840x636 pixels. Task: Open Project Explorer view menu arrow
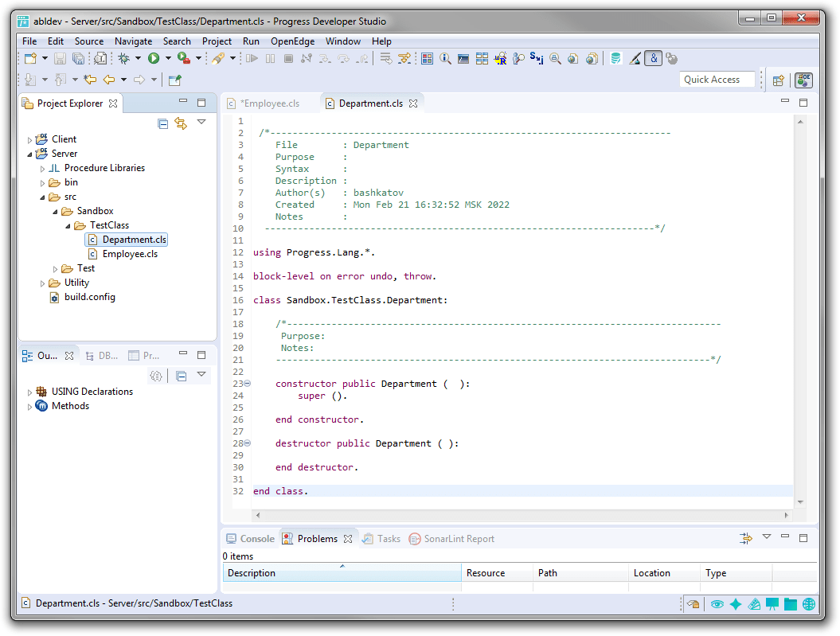point(201,122)
